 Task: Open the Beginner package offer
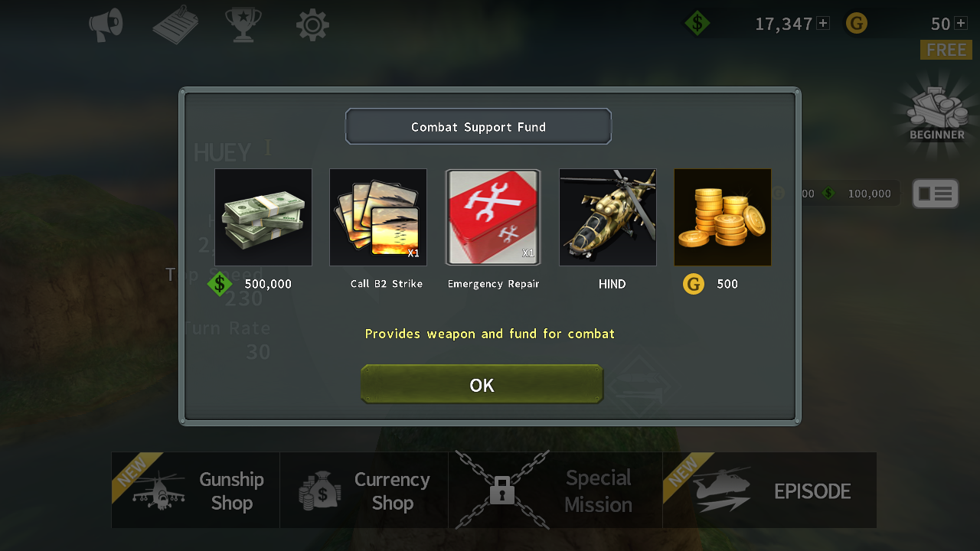937,112
